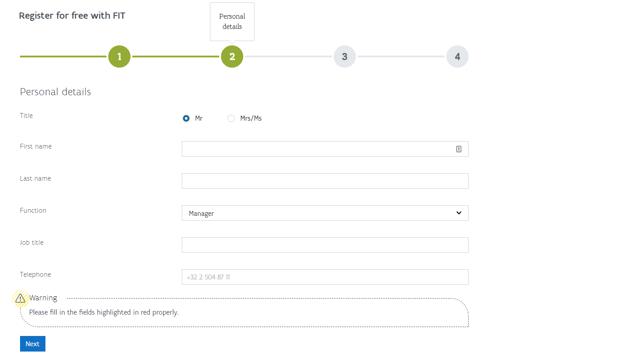Image resolution: width=633 pixels, height=364 pixels.
Task: Click the autofill contact icon in First name
Action: click(459, 149)
